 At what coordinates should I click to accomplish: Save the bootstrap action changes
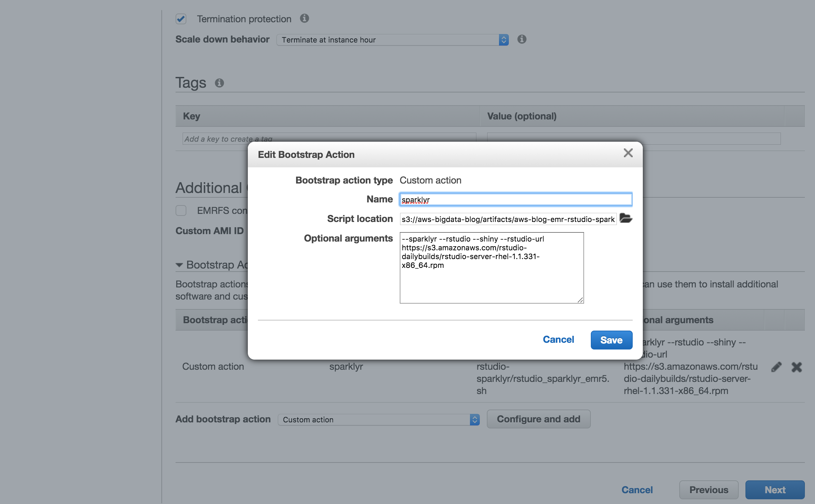coord(611,340)
